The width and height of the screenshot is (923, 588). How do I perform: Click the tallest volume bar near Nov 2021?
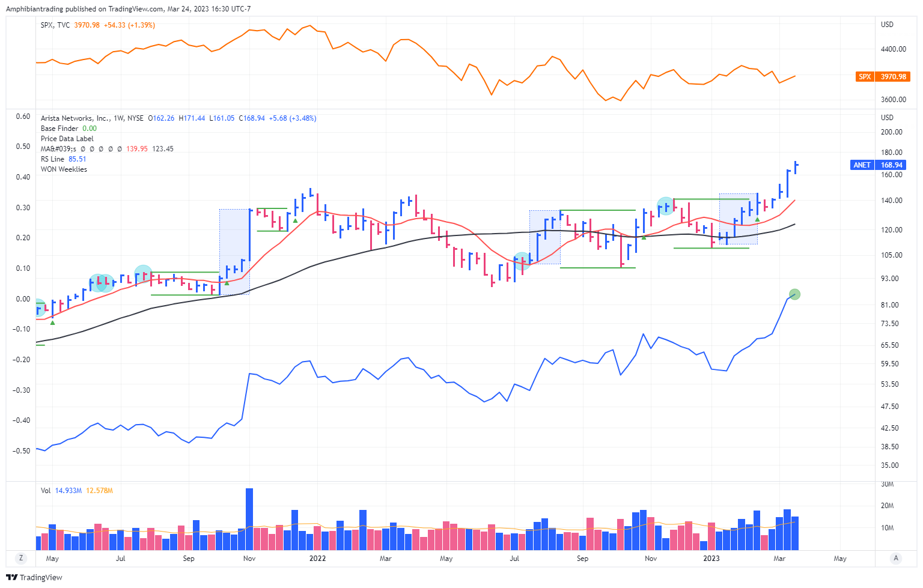pyautogui.click(x=249, y=519)
